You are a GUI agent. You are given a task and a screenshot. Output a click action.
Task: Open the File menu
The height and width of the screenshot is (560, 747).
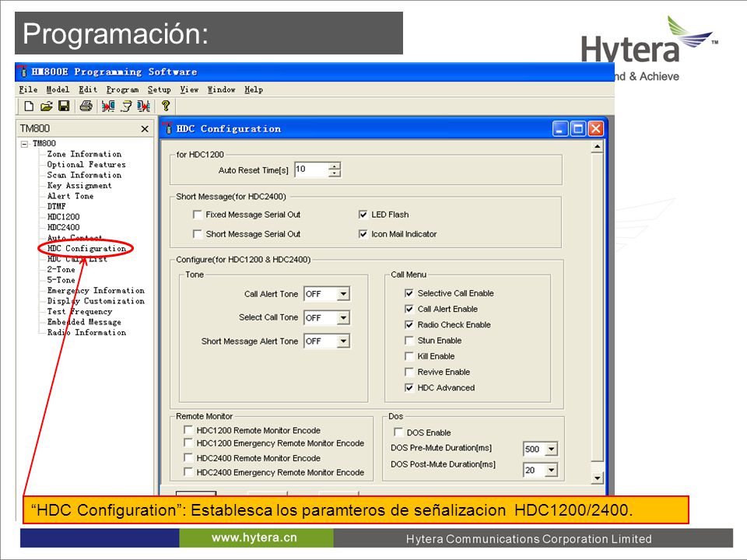coord(28,89)
